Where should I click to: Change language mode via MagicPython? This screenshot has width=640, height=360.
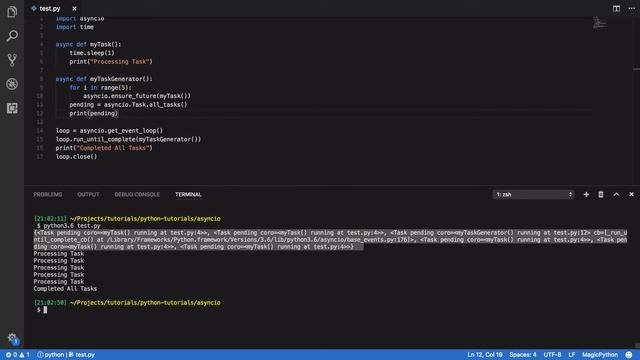(x=600, y=355)
